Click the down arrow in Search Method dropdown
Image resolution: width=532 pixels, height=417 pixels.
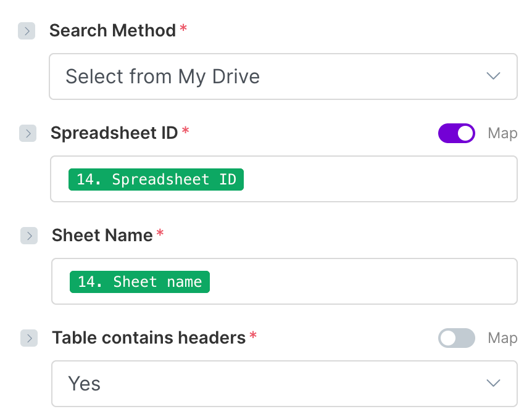pos(493,76)
